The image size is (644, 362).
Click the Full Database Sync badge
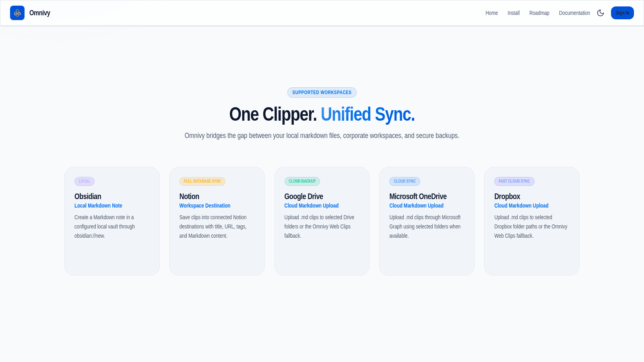(x=202, y=181)
